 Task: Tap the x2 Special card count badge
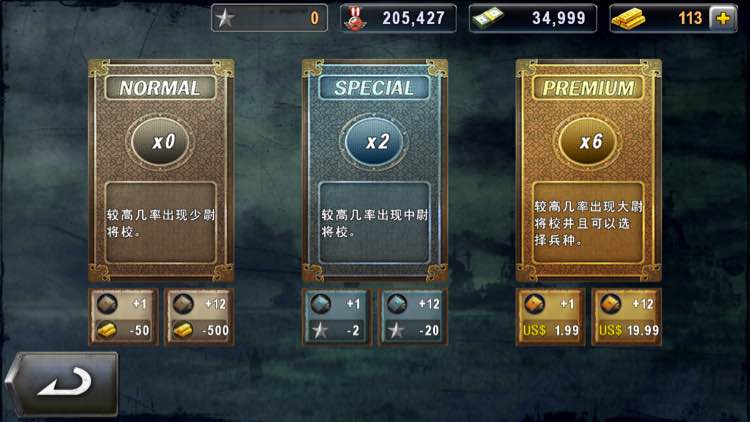375,142
